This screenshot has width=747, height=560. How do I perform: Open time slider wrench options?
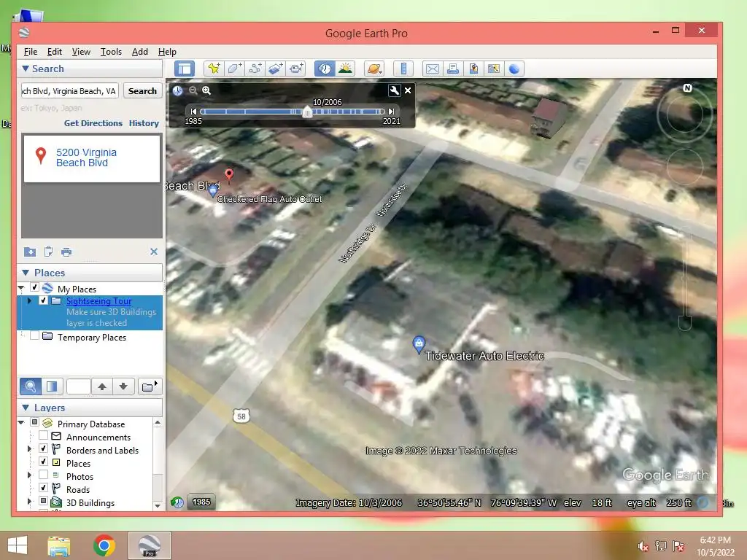pos(395,90)
